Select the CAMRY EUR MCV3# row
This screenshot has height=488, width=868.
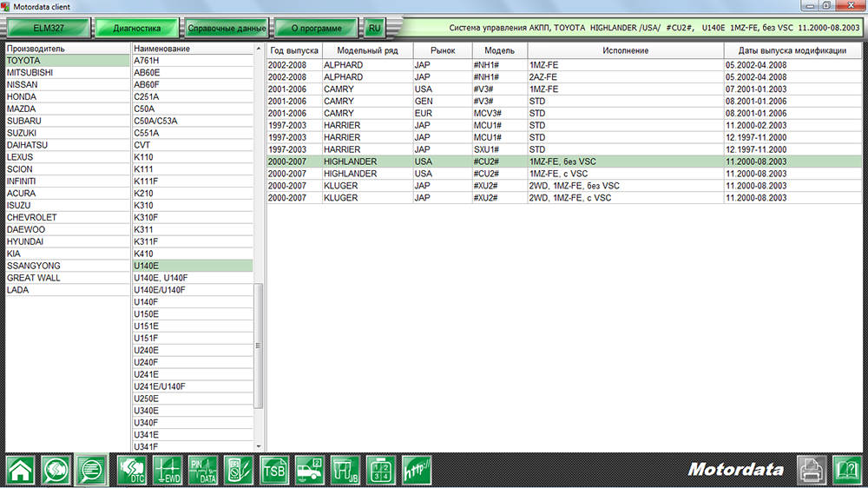click(564, 113)
